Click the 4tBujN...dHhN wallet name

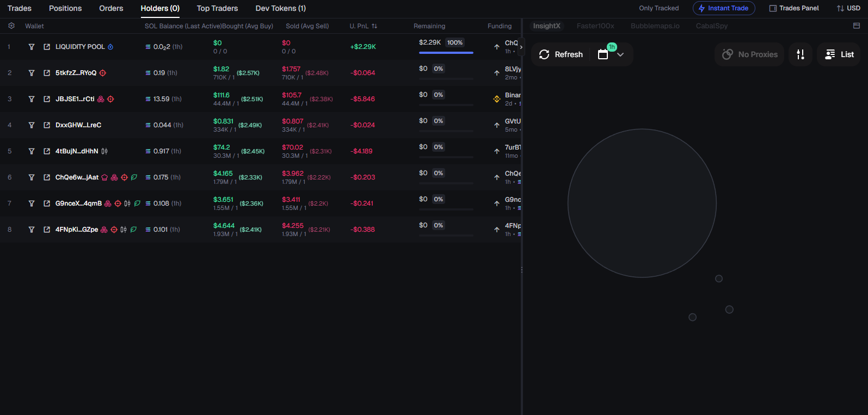point(77,151)
